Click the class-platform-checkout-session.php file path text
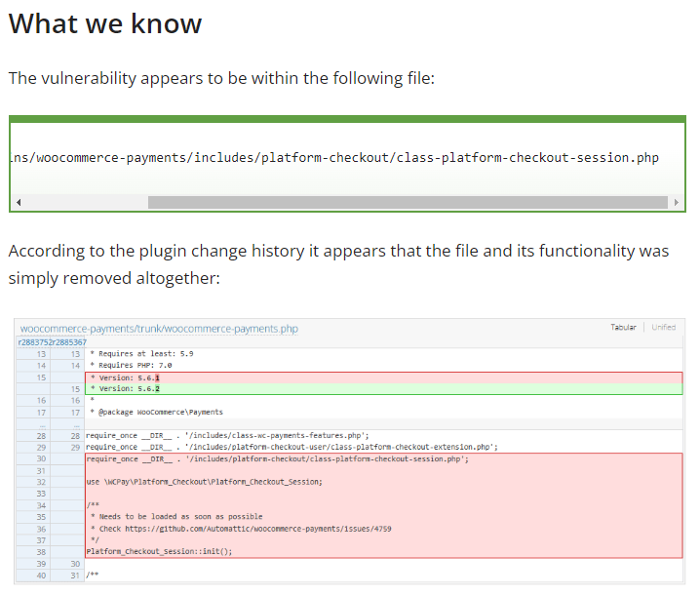Image resolution: width=700 pixels, height=596 pixels. pyautogui.click(x=334, y=158)
